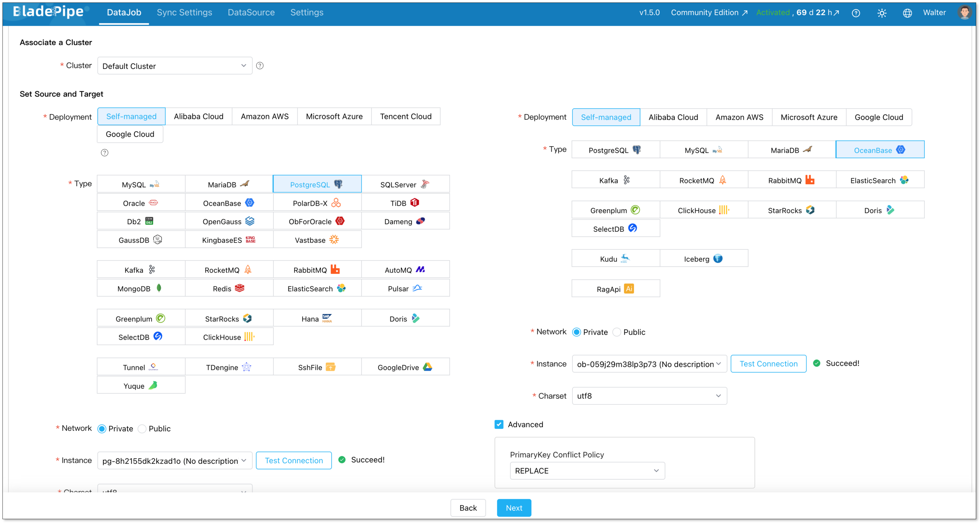The height and width of the screenshot is (523, 980).
Task: Select Oracle as source type
Action: tap(141, 203)
